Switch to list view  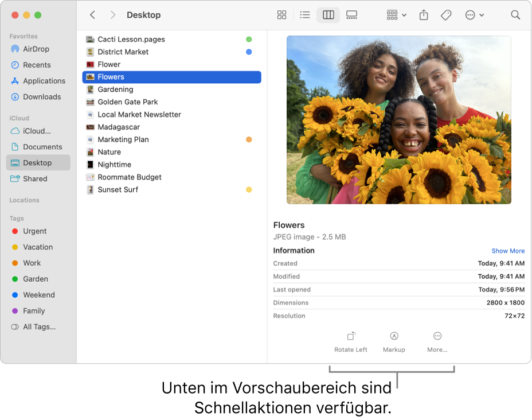pyautogui.click(x=305, y=15)
